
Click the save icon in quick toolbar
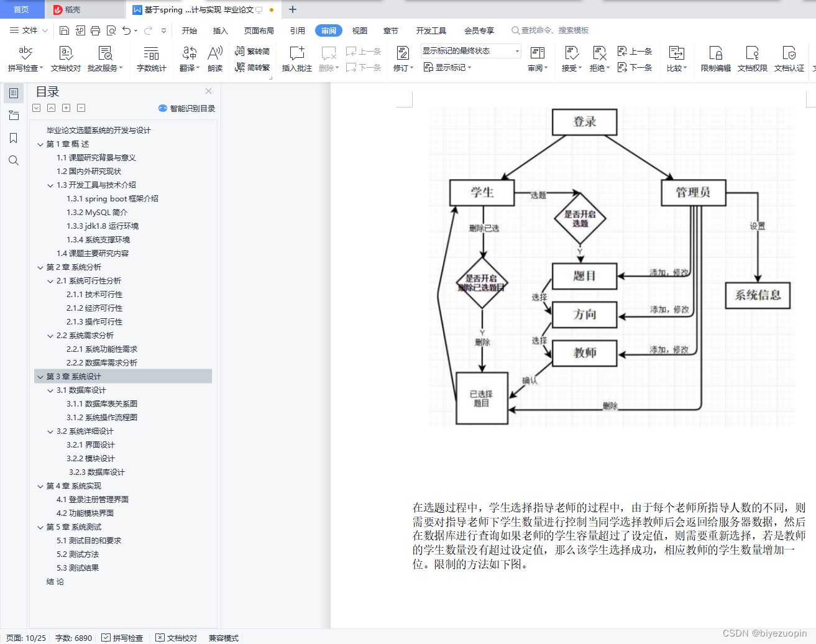pos(64,30)
